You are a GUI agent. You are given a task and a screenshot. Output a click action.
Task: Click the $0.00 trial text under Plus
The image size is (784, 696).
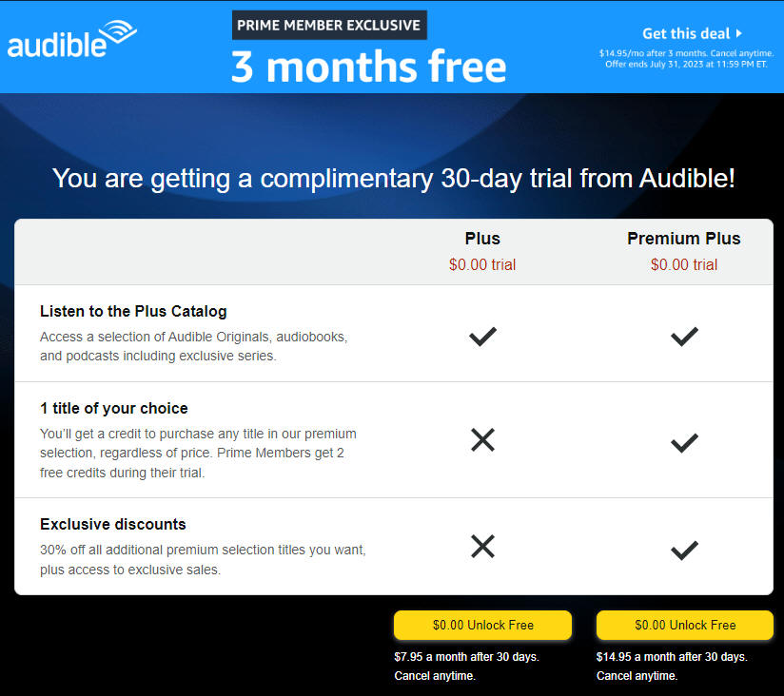(482, 264)
